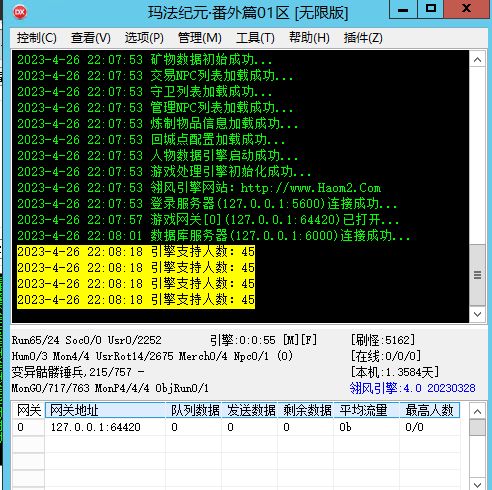Click the 平均流量 column header
492x490 pixels.
coord(367,410)
